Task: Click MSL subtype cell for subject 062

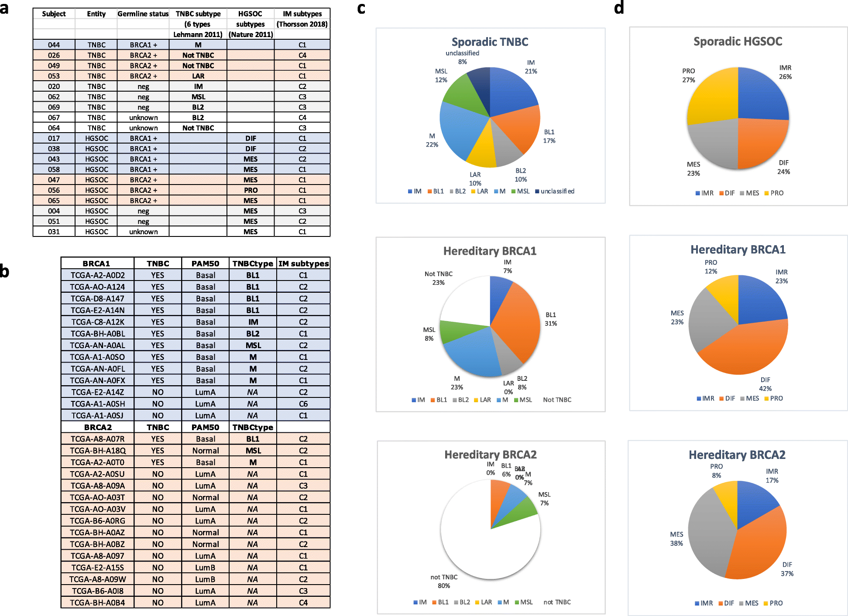Action: [x=198, y=97]
